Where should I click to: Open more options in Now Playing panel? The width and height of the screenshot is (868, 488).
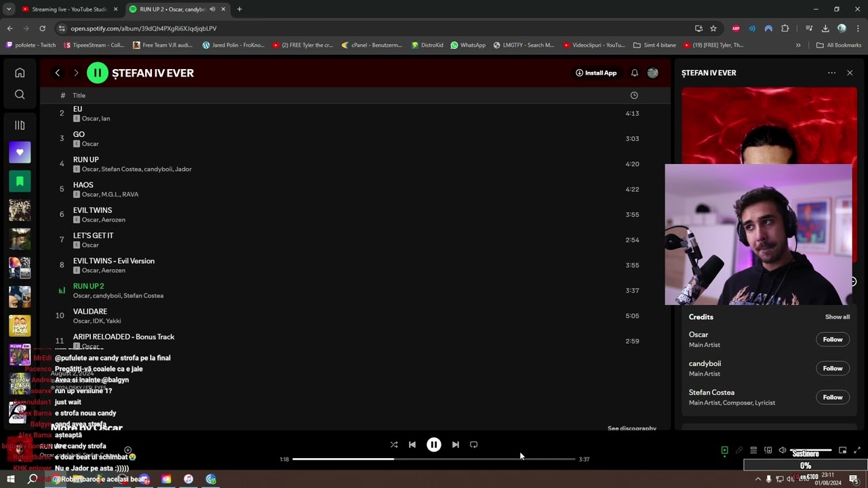(x=831, y=73)
